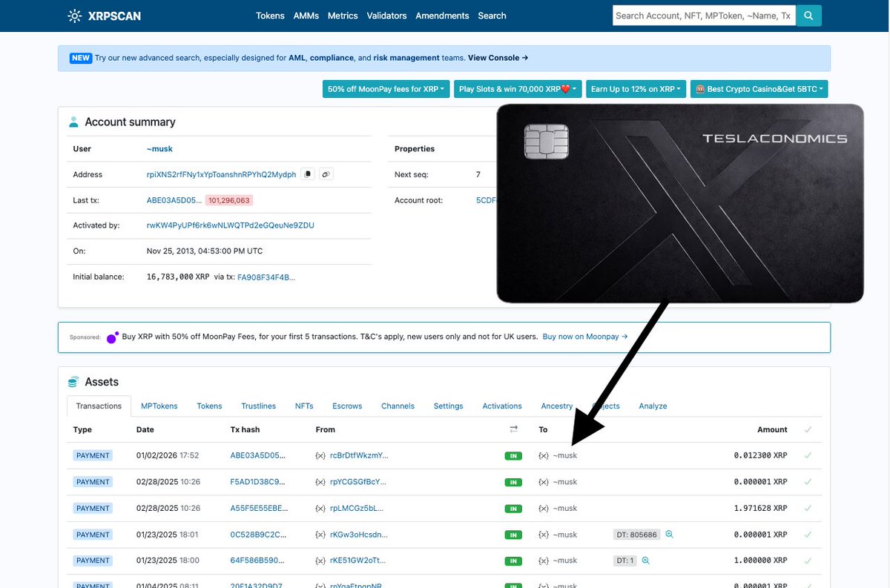
Task: Click the checkmark in the 1.971628 XRP row
Action: (x=808, y=508)
